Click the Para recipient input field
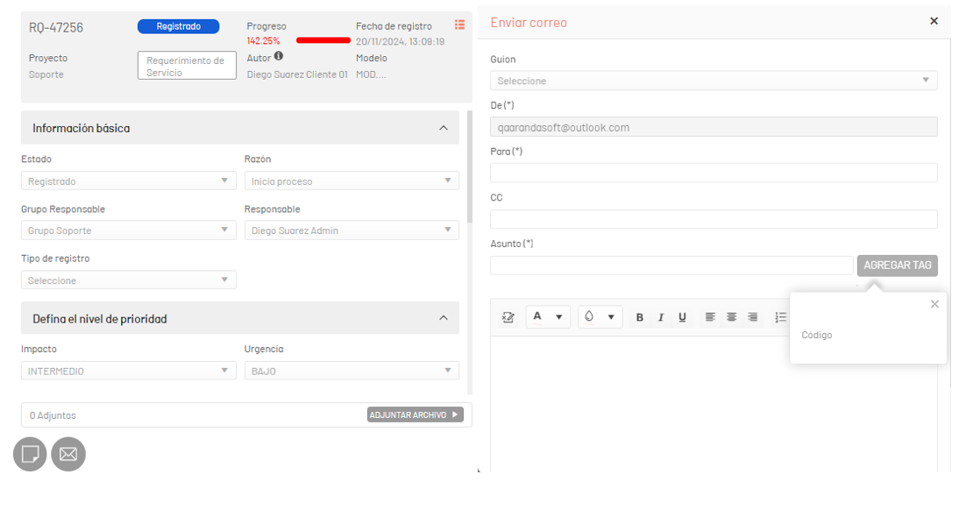 pos(714,173)
